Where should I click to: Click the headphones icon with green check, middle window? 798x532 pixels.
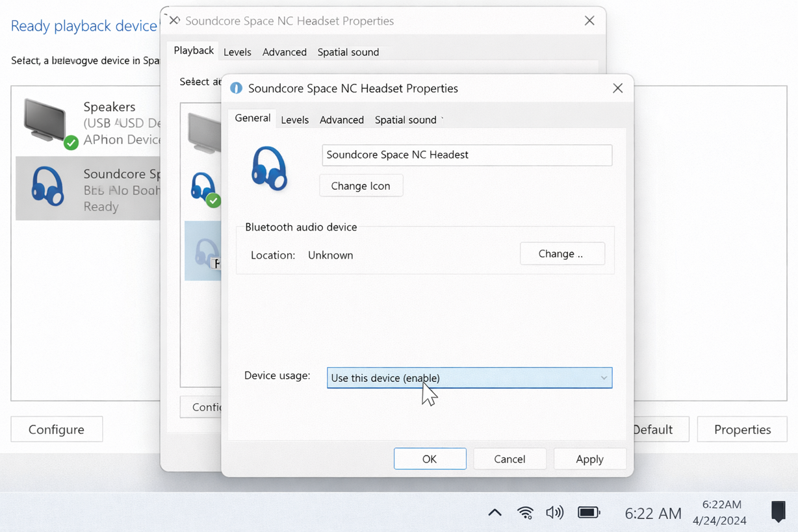pyautogui.click(x=204, y=188)
